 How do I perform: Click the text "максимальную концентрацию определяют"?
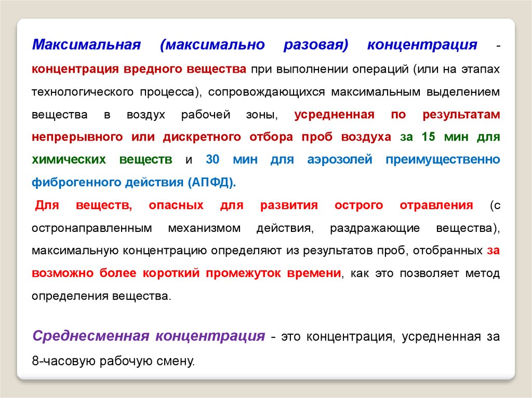click(157, 251)
